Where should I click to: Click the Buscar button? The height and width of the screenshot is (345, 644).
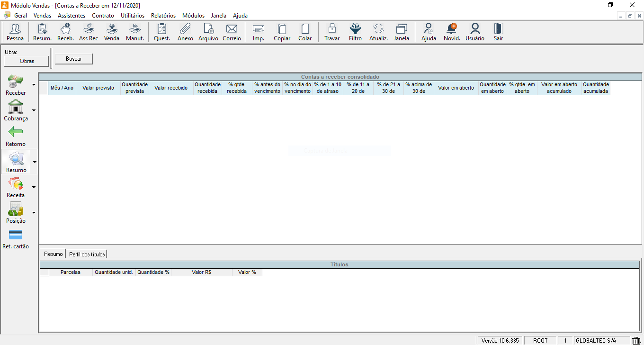[74, 59]
